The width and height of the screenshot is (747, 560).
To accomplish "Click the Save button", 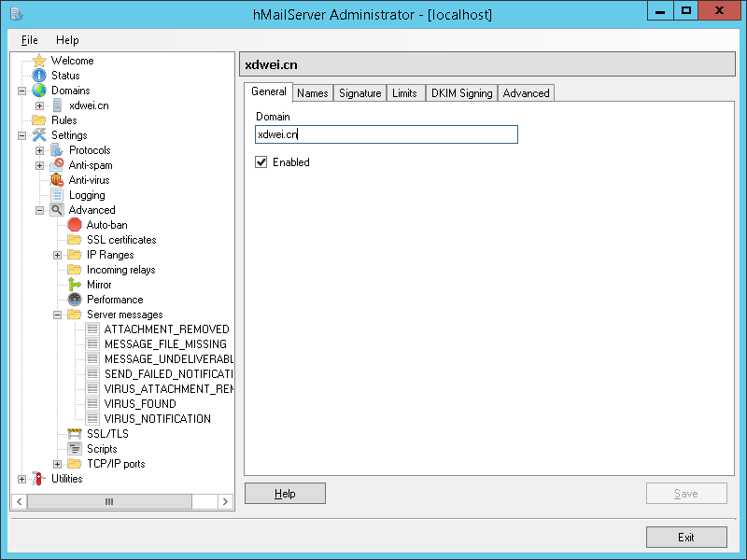I will point(686,494).
